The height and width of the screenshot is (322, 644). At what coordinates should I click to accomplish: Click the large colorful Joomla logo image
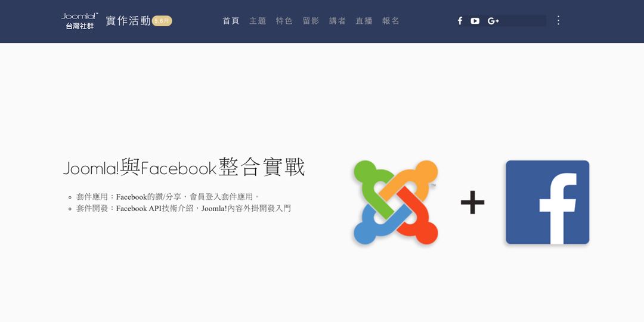pyautogui.click(x=396, y=203)
